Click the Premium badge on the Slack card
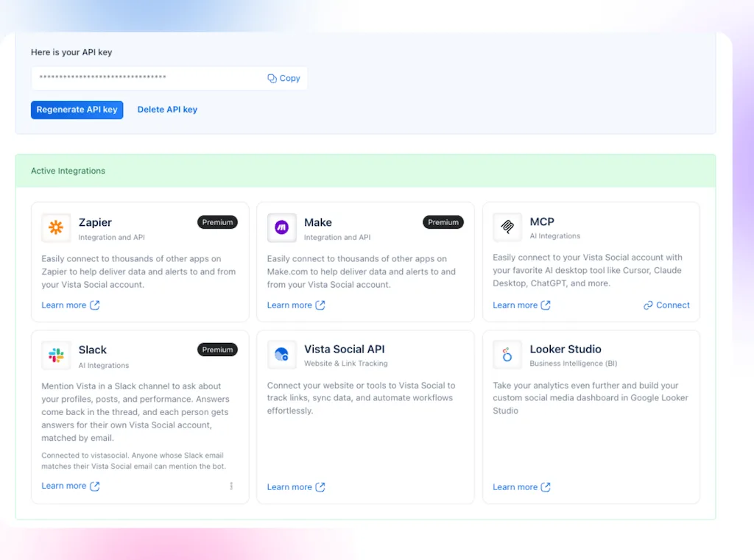The image size is (754, 560). 217,350
